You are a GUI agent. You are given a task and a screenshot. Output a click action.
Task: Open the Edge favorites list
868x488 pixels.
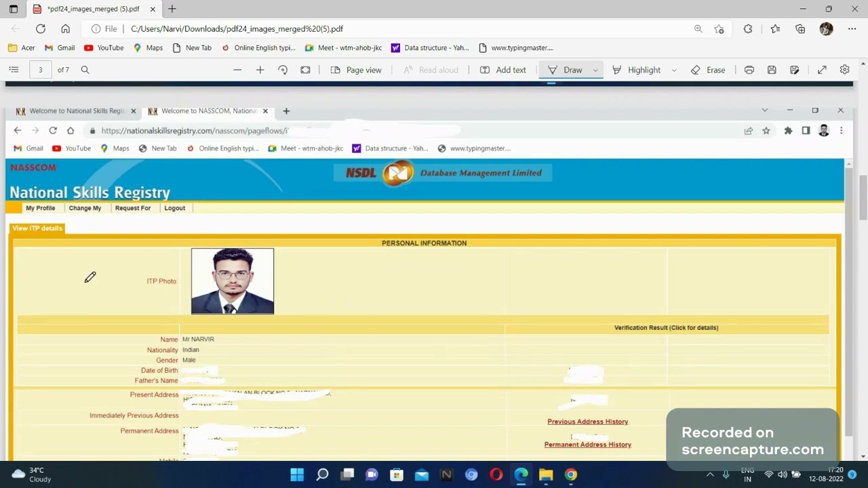tap(775, 29)
